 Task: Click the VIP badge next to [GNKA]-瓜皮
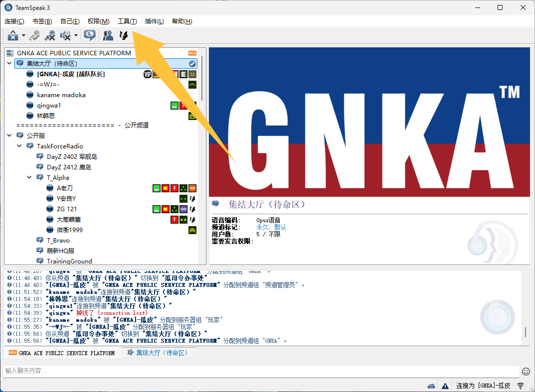point(148,74)
